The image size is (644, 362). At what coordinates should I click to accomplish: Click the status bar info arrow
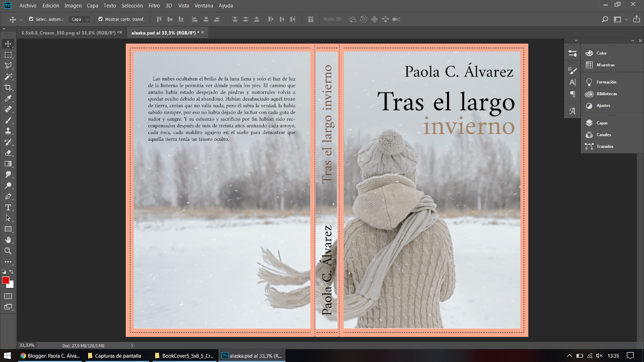coord(132,346)
